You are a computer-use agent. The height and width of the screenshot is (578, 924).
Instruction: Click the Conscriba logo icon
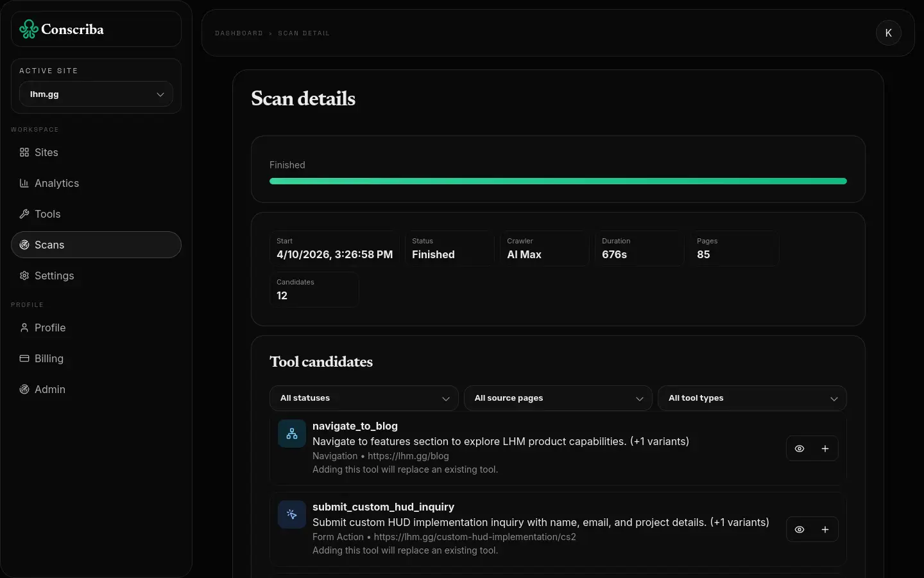pyautogui.click(x=28, y=29)
